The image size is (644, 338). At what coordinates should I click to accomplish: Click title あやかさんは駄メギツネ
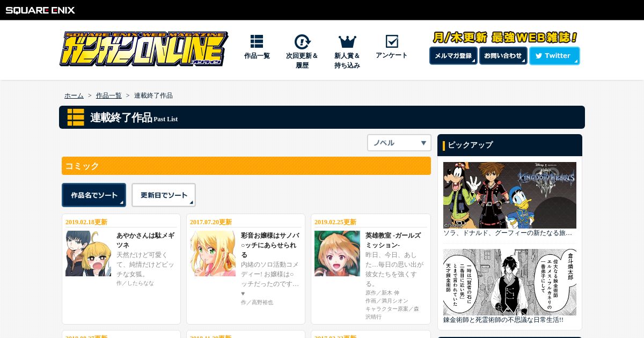(x=145, y=240)
